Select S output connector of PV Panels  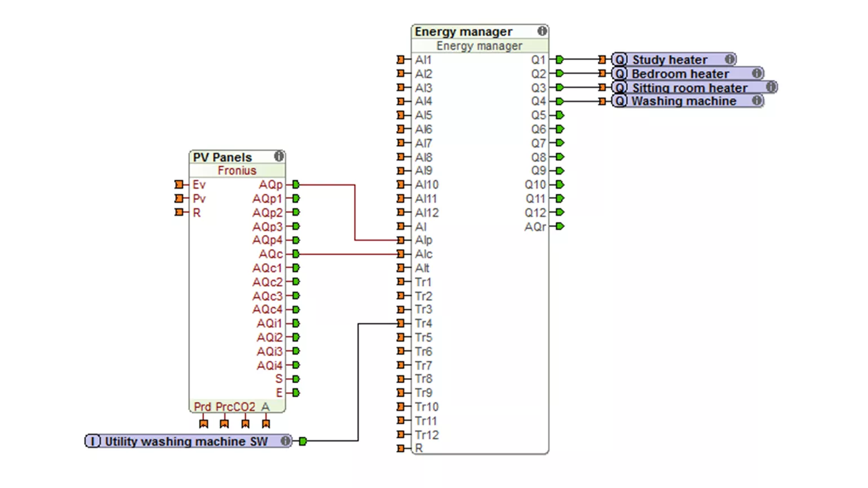click(x=296, y=379)
